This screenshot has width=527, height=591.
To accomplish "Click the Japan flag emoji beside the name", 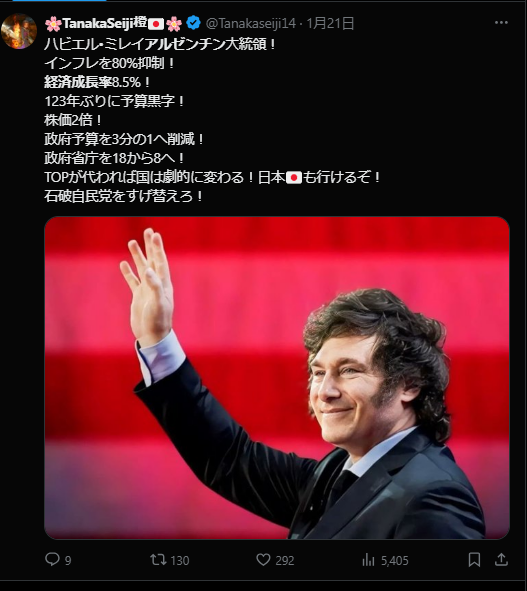I will (156, 24).
